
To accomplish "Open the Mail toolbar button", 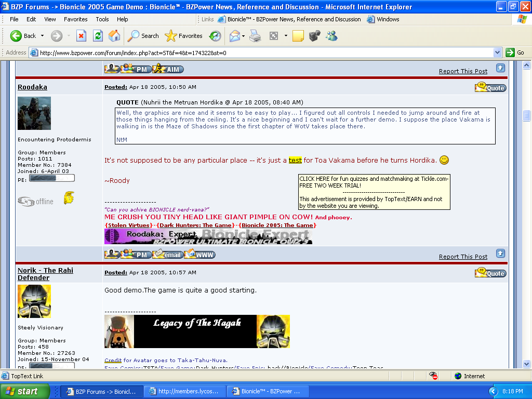I will coord(234,36).
